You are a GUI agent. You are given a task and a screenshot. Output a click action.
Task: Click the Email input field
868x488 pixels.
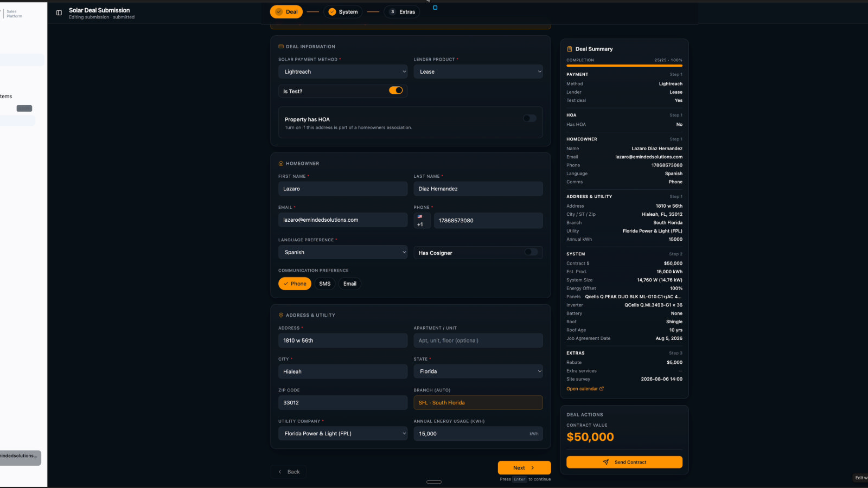(x=343, y=220)
